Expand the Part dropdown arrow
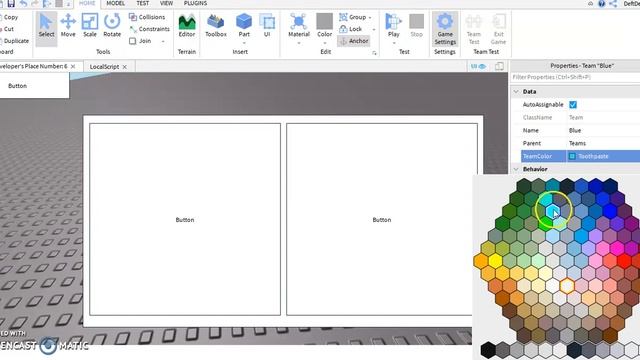640x360 pixels. [244, 43]
